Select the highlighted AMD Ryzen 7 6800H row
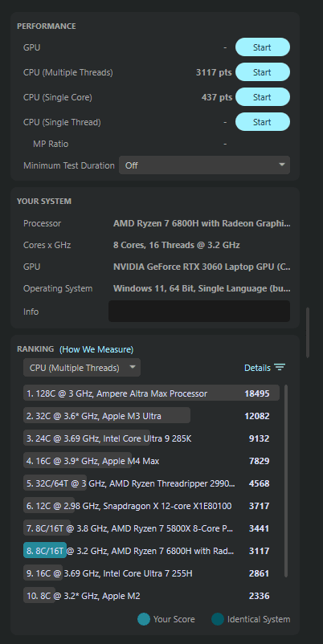Image resolution: width=323 pixels, height=644 pixels. 151,551
